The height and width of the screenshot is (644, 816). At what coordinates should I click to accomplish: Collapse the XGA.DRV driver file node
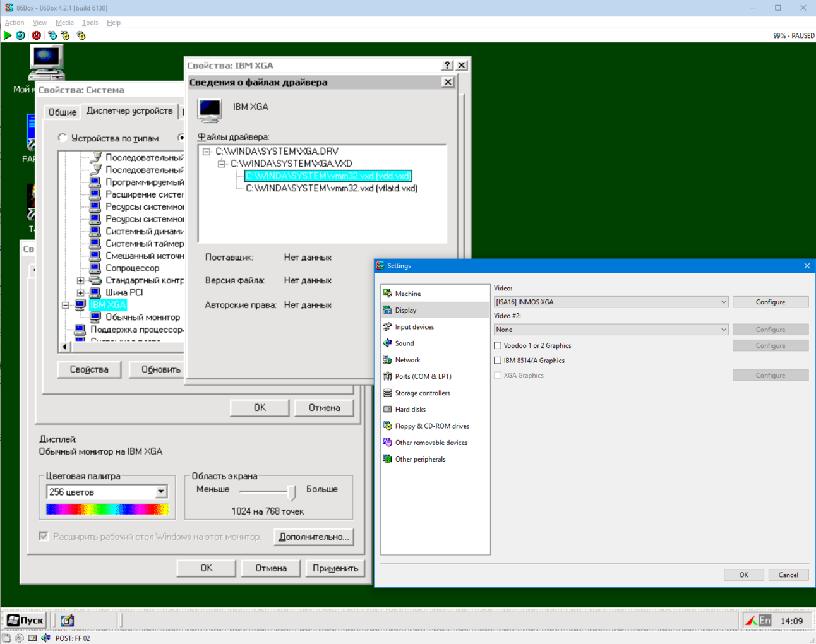point(207,152)
